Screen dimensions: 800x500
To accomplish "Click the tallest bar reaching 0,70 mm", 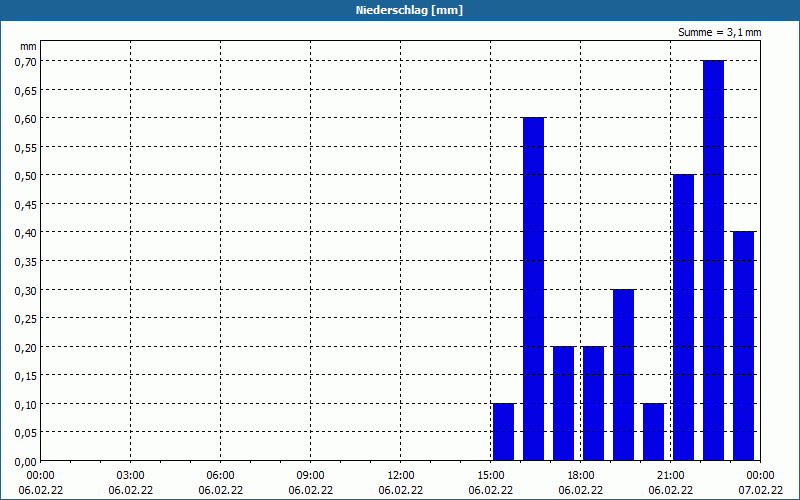I will (713, 261).
